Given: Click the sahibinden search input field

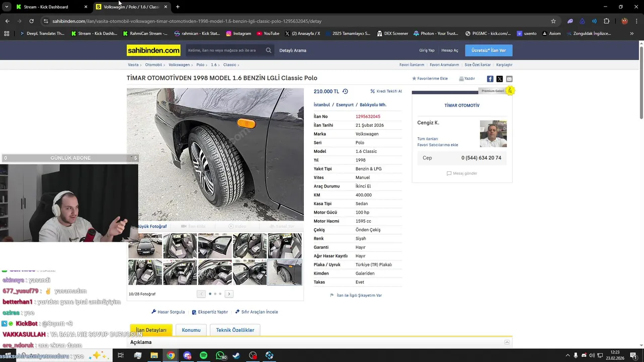Looking at the screenshot, I should [224, 50].
